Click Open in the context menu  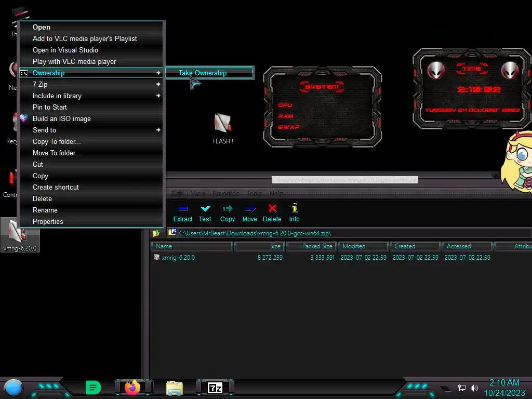(x=91, y=27)
